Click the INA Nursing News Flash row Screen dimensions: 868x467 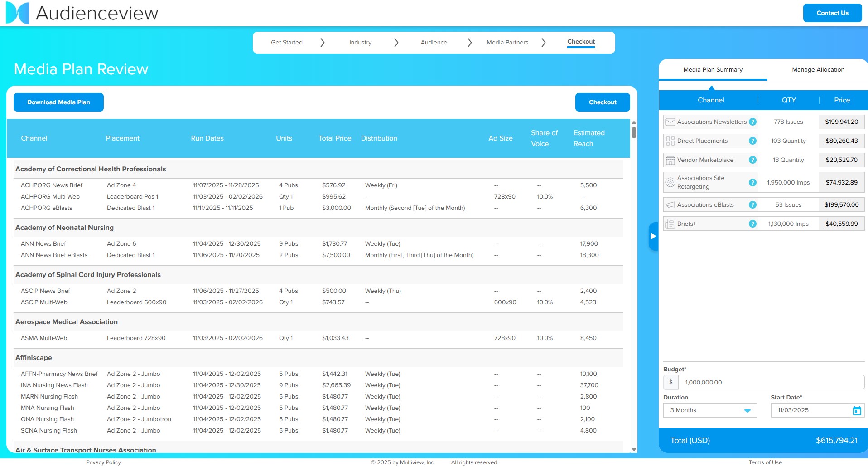click(x=318, y=385)
